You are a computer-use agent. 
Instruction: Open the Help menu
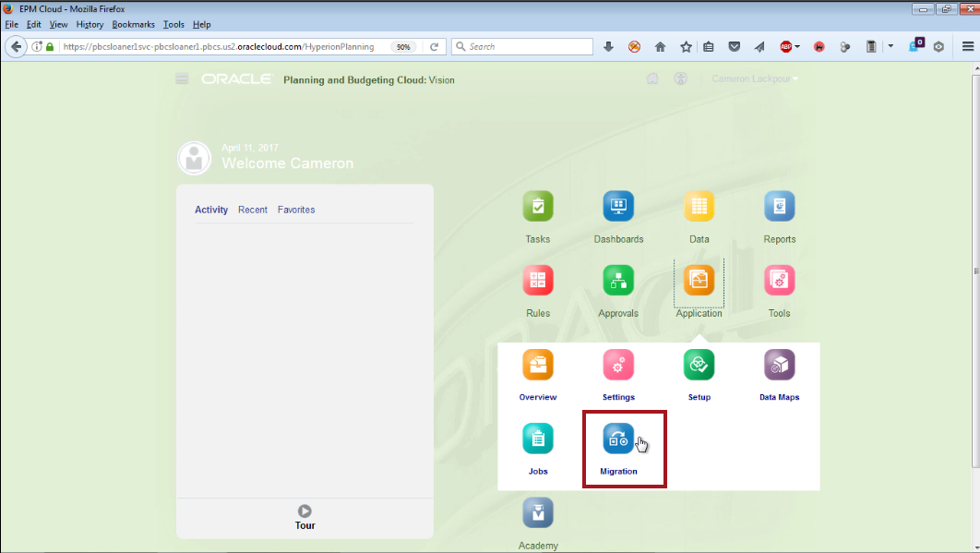(201, 24)
